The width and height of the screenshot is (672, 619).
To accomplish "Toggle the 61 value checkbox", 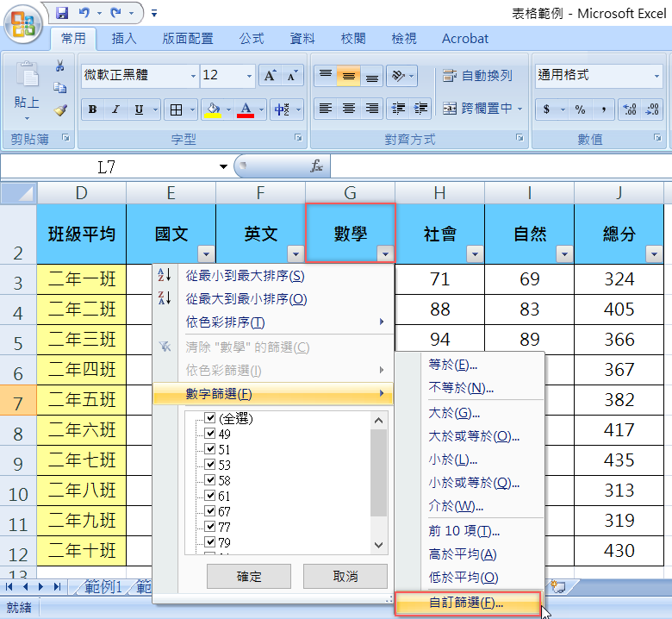I will tap(209, 496).
